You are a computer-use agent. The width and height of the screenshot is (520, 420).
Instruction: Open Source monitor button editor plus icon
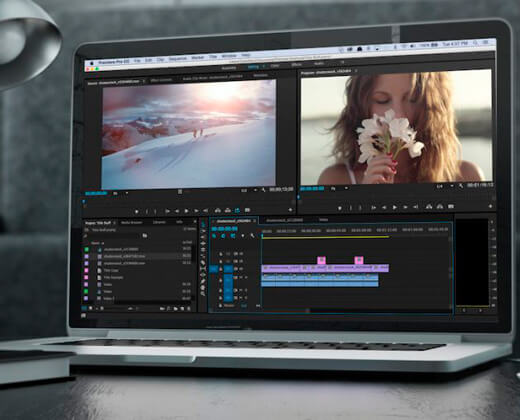tap(290, 210)
